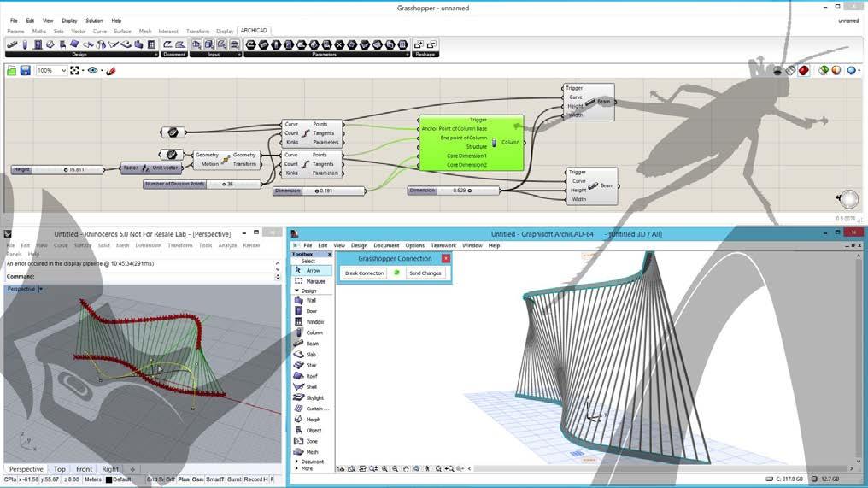The height and width of the screenshot is (488, 868).
Task: Expand the Input panel of the ARCHICAD ribbon
Action: 239,55
